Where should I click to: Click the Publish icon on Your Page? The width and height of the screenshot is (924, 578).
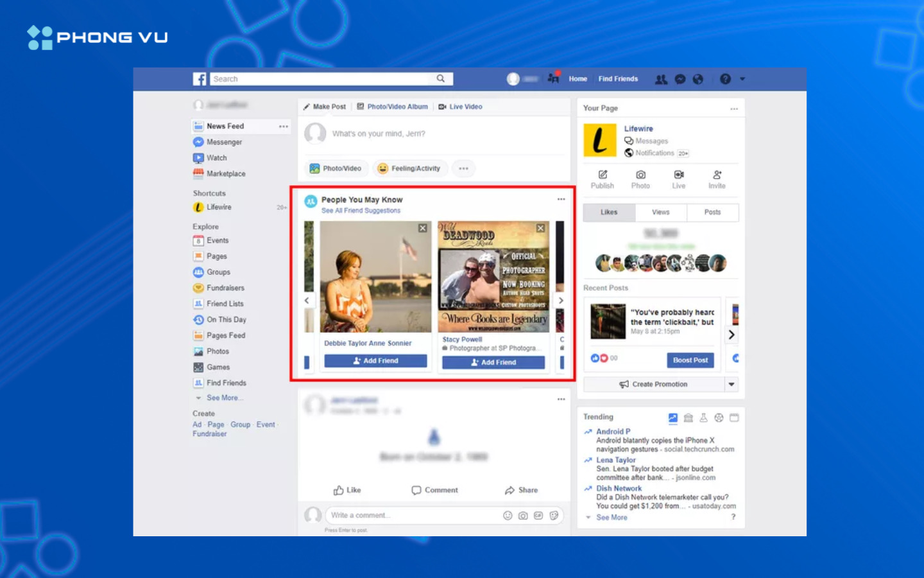point(603,179)
